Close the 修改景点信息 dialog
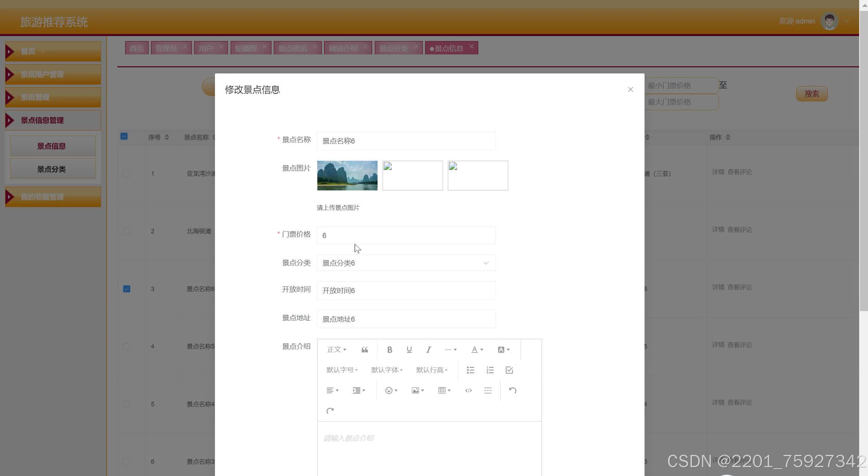Image resolution: width=868 pixels, height=476 pixels. point(630,89)
